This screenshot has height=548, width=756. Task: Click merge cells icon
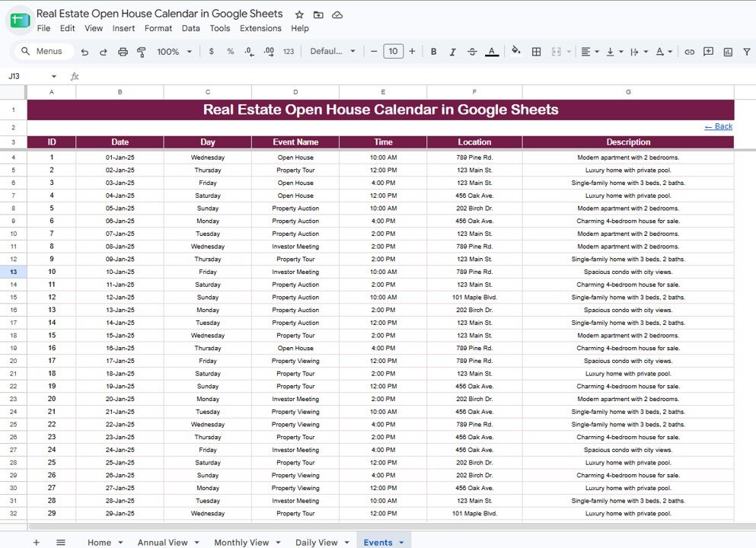(557, 52)
